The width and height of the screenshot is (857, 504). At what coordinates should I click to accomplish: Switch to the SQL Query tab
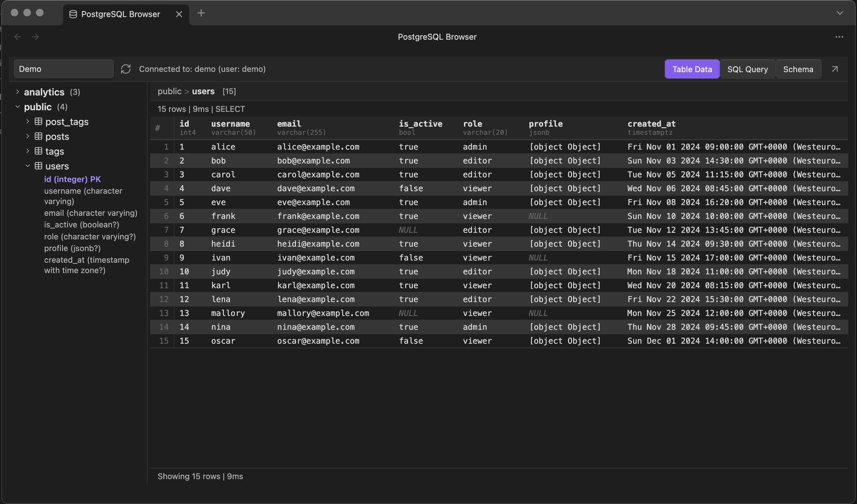point(747,69)
